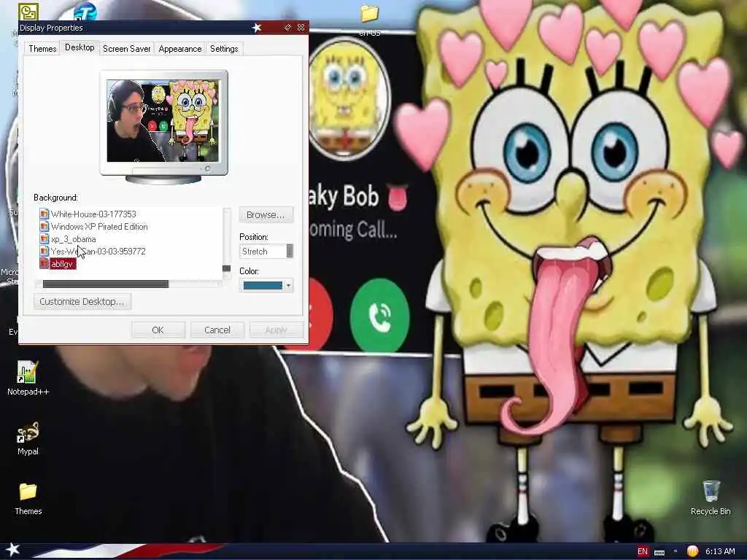The width and height of the screenshot is (747, 560).
Task: Click the orange round tray icon
Action: (692, 551)
